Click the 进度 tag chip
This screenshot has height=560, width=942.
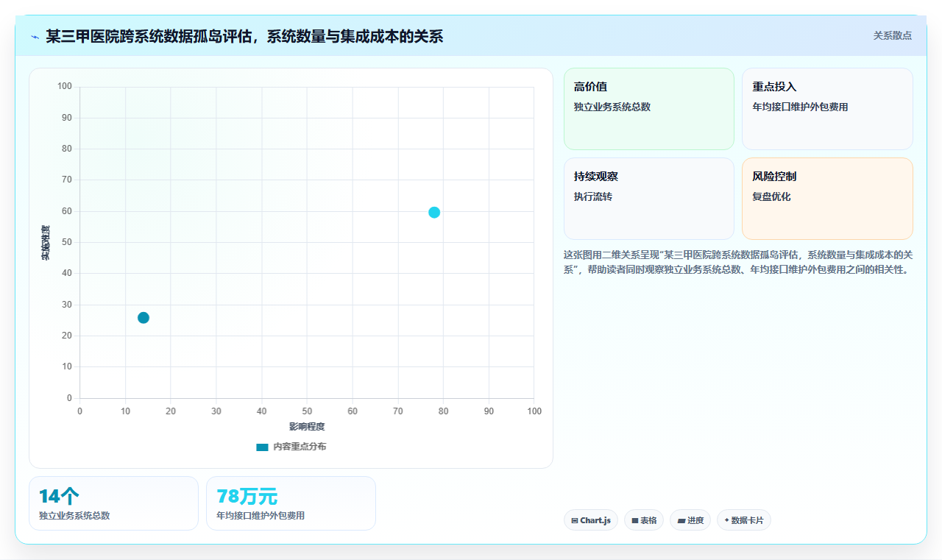(x=690, y=520)
